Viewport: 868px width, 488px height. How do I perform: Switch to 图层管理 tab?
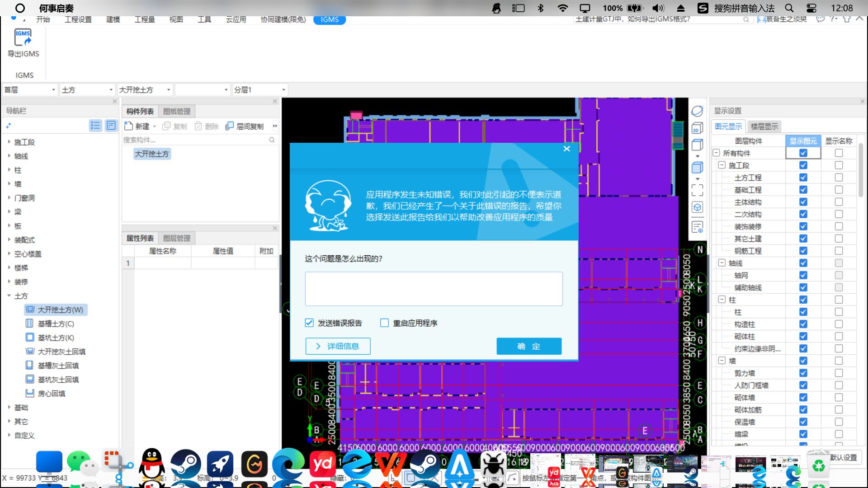(x=177, y=238)
